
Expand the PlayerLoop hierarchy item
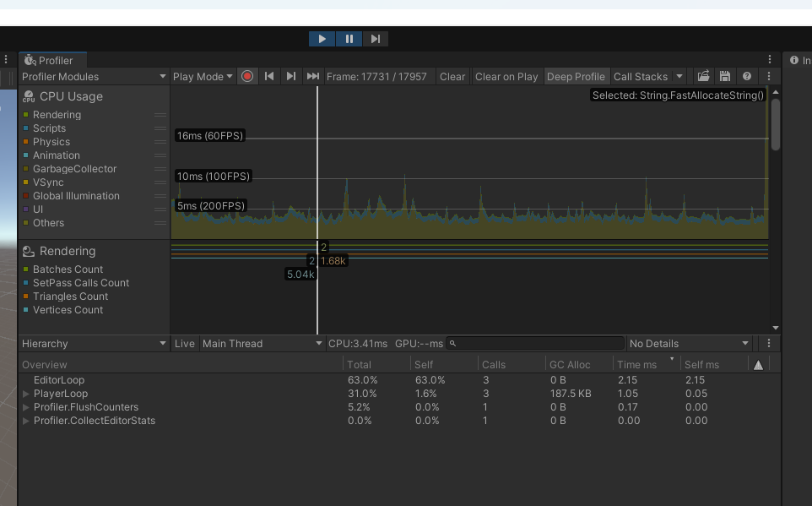tap(25, 393)
